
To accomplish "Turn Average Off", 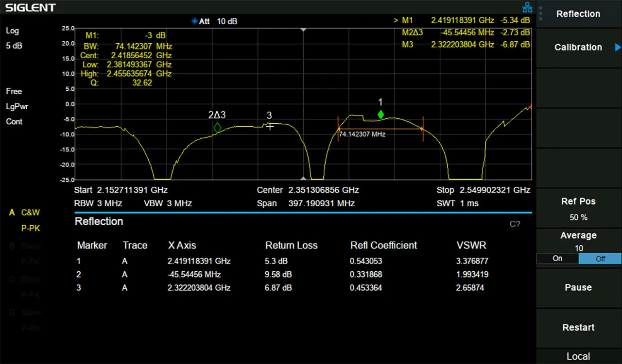I will [x=600, y=259].
